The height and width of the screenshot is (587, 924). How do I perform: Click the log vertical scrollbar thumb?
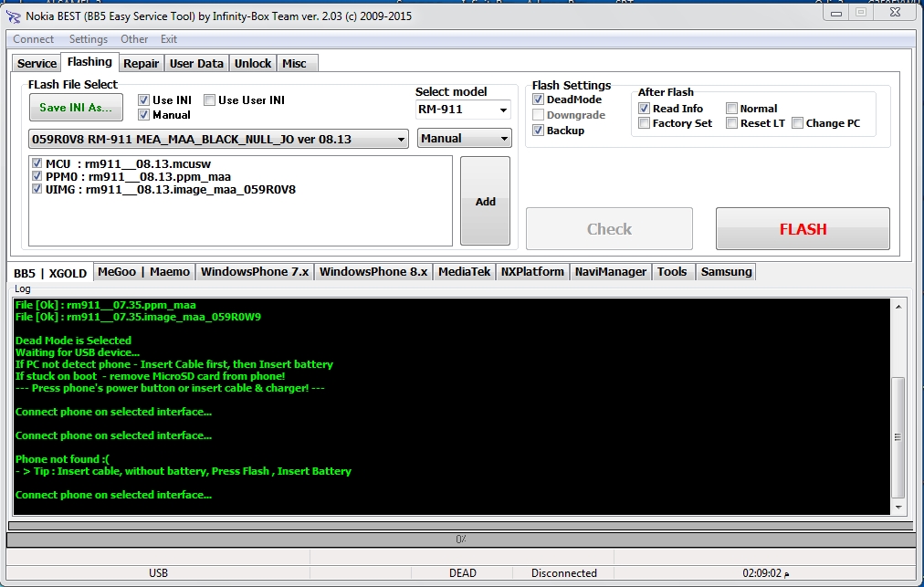(898, 437)
